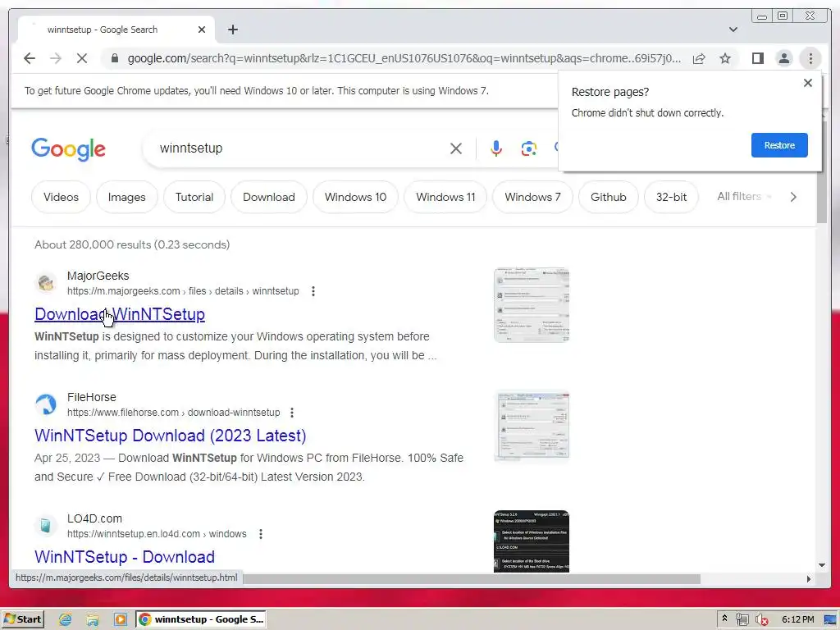
Task: Share this page via address bar share icon
Action: (699, 58)
